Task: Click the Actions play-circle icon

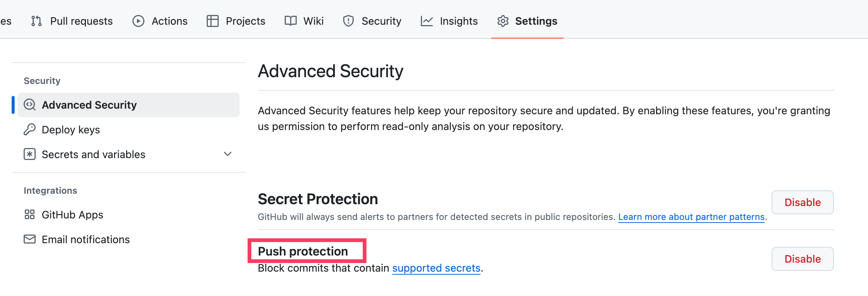Action: [138, 21]
